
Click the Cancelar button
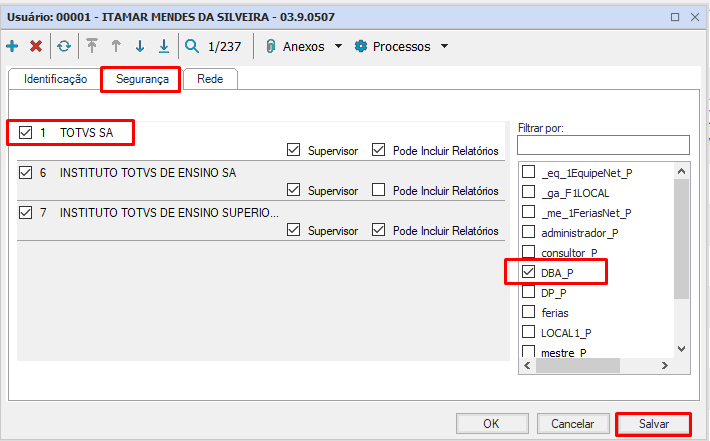point(573,424)
